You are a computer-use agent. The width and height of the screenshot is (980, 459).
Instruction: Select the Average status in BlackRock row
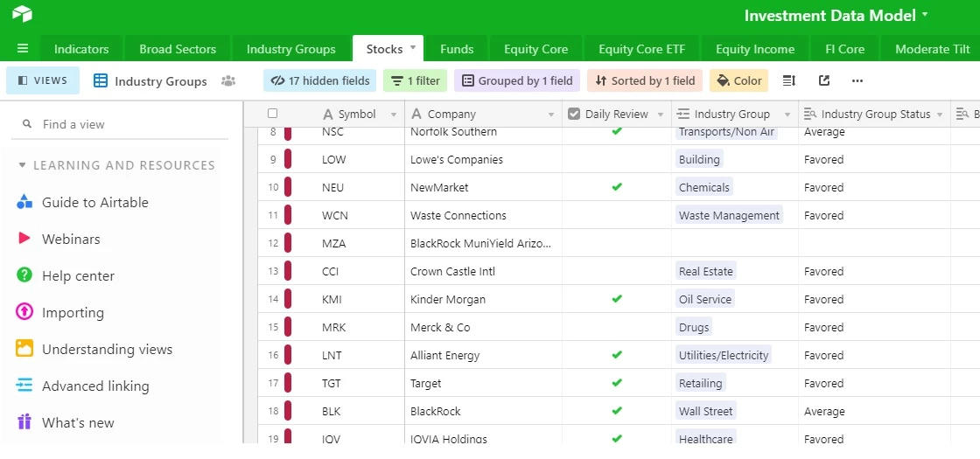tap(824, 412)
